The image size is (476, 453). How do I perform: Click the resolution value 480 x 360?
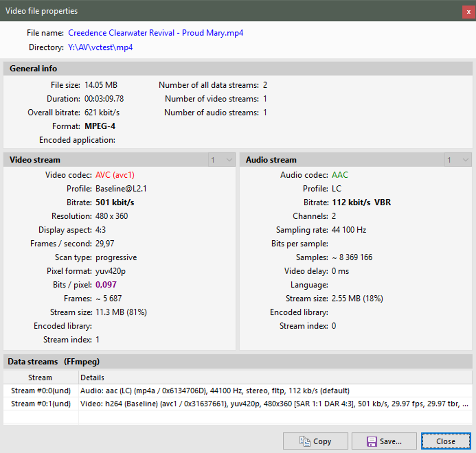pos(112,216)
